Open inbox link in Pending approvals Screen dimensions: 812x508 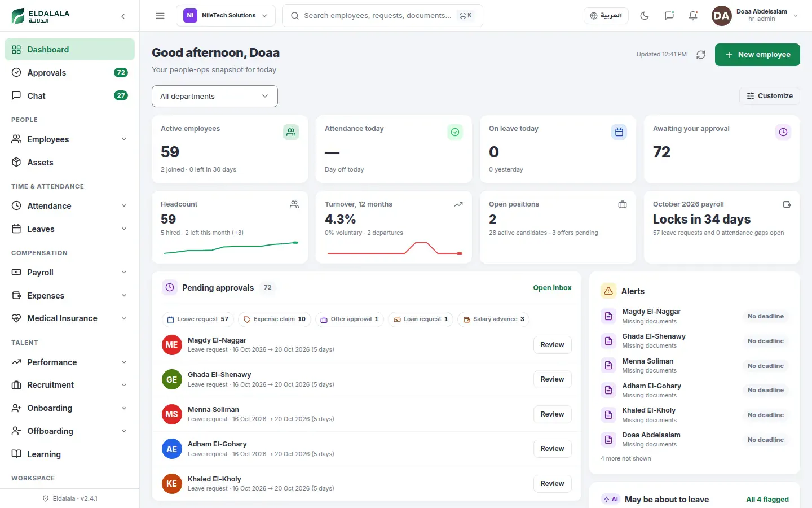click(552, 288)
